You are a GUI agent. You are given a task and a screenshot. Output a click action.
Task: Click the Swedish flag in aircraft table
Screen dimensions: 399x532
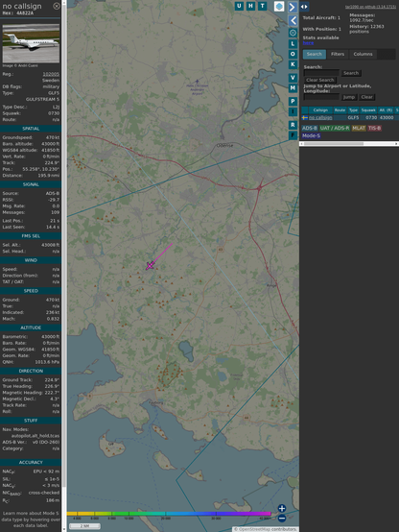tap(305, 118)
